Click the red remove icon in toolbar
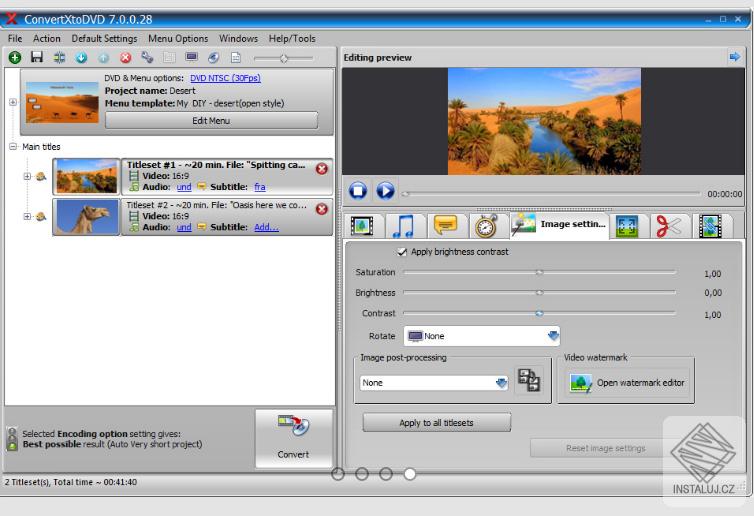Screen dimensions: 754x516 point(126,58)
